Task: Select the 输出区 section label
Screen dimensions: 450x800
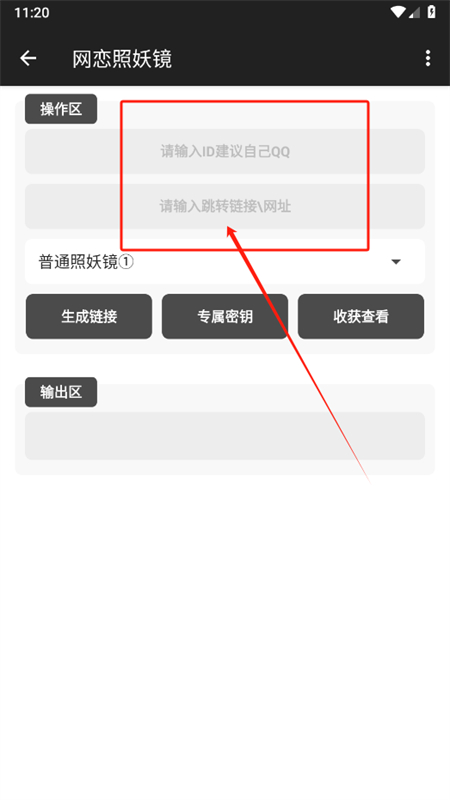Action: (61, 392)
